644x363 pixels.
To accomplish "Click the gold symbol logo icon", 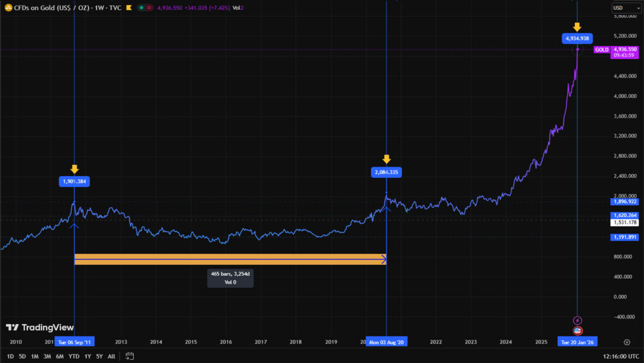I will coord(8,8).
